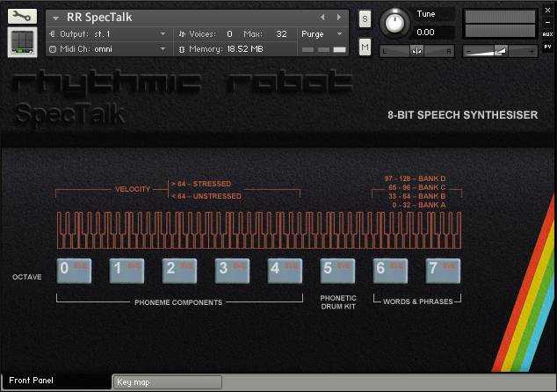The width and height of the screenshot is (557, 392).
Task: Click the '0 - 32 - BANK A' text
Action: pyautogui.click(x=418, y=205)
